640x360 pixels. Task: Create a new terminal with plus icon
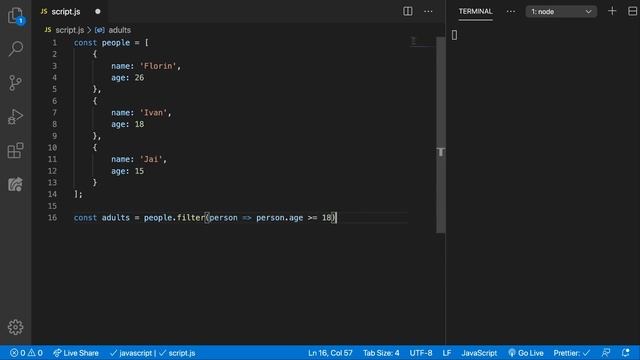click(612, 11)
